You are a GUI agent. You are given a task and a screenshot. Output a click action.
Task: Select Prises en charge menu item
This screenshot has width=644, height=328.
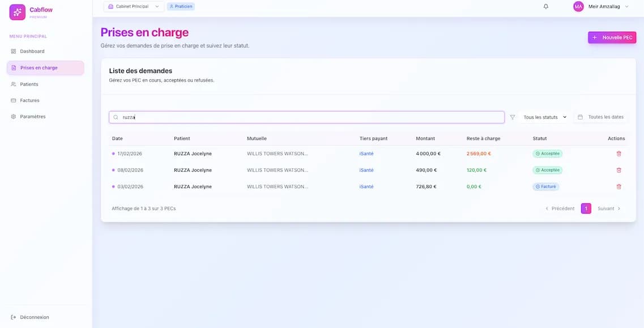tap(45, 68)
